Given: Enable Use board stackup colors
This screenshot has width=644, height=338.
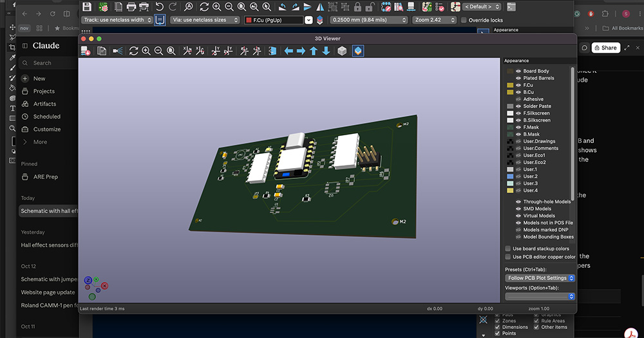Looking at the screenshot, I should [508, 249].
